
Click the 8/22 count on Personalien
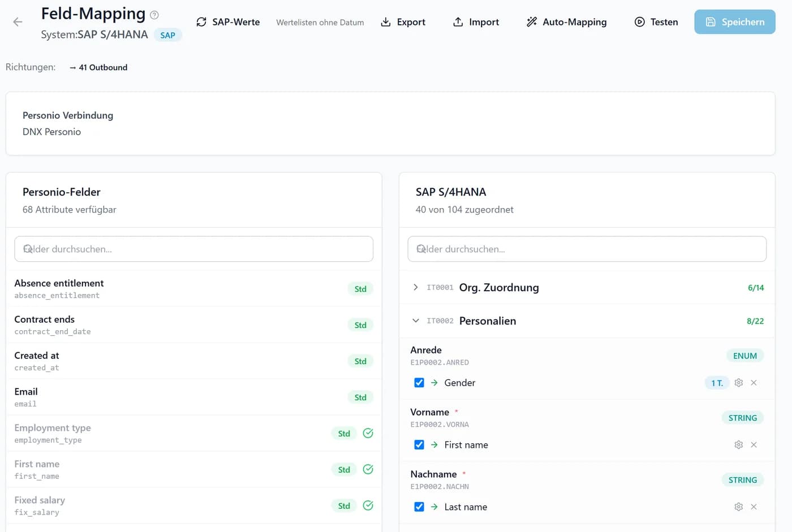(755, 321)
